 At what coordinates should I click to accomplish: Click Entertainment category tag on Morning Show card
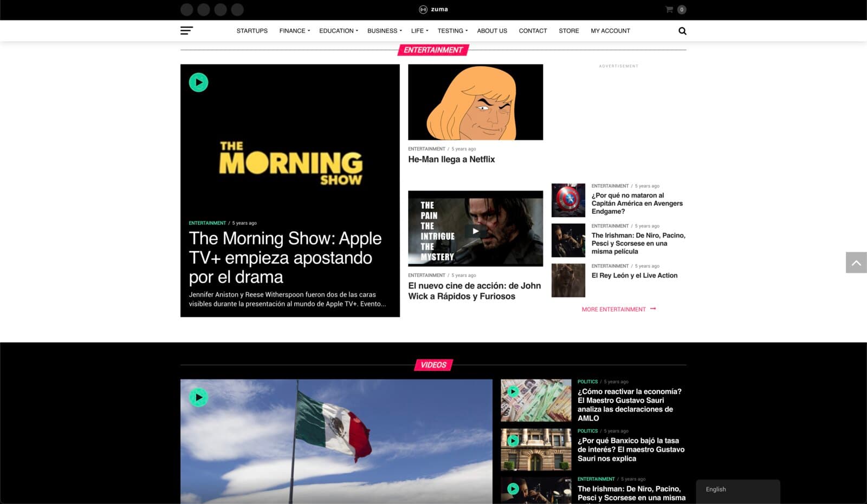tap(207, 223)
